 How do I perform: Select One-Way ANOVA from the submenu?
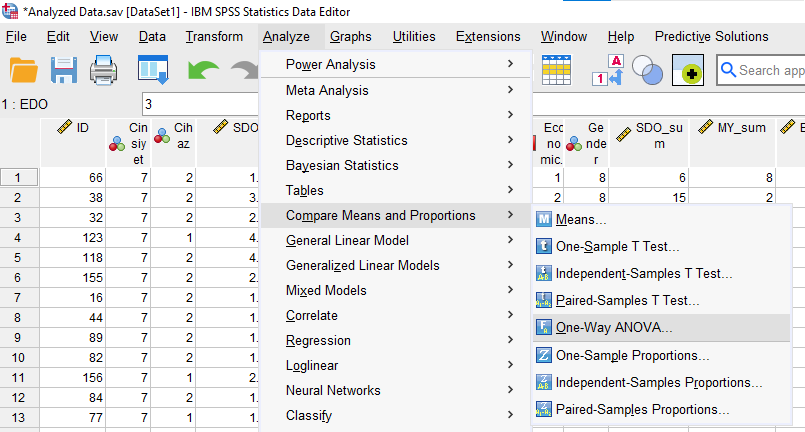614,327
